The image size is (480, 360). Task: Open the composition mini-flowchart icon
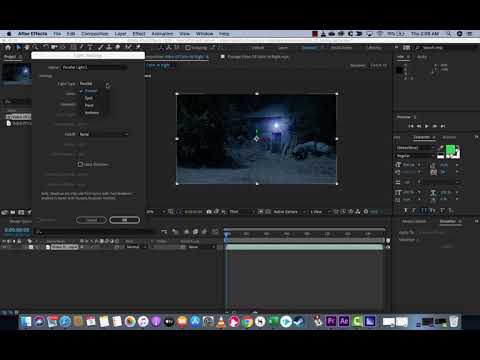(164, 231)
